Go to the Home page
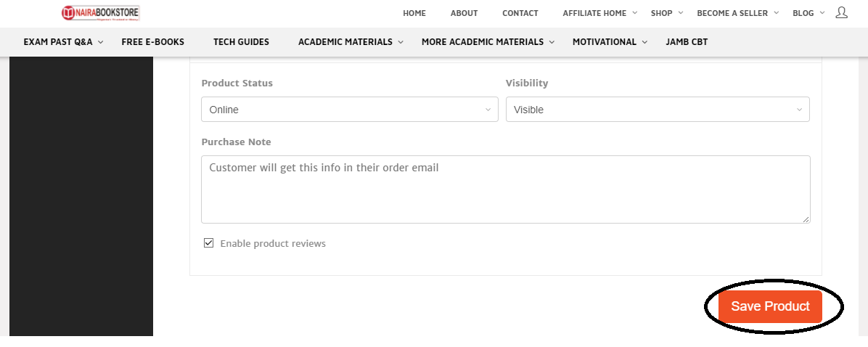This screenshot has height=347, width=868. [x=414, y=13]
